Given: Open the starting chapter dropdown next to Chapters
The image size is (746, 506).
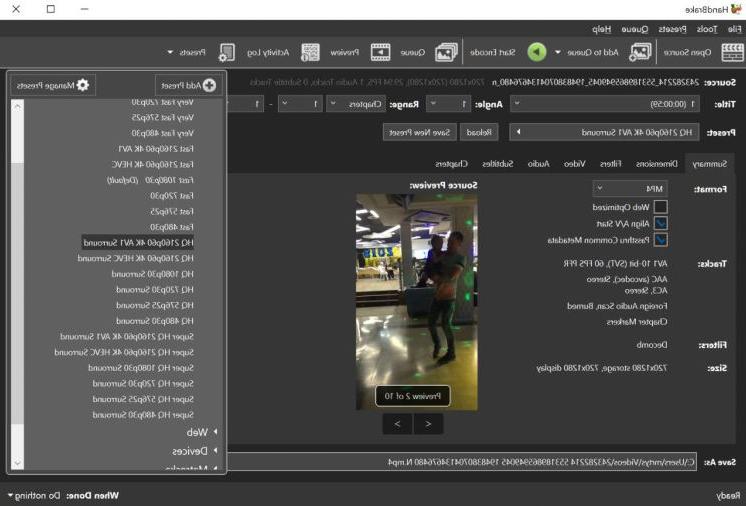Looking at the screenshot, I should 300,104.
